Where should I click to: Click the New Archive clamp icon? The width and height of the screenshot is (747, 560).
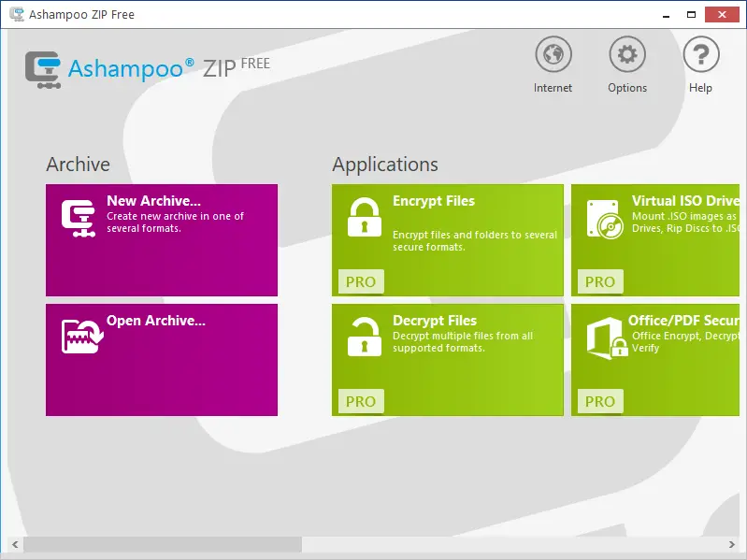pyautogui.click(x=79, y=218)
